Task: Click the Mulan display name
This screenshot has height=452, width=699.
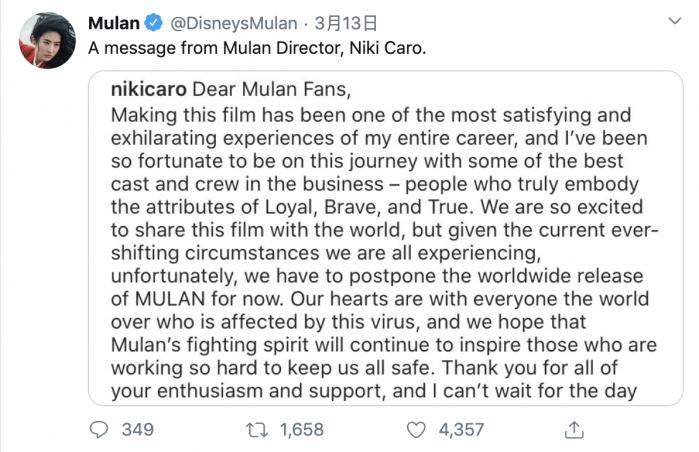Action: click(x=113, y=23)
